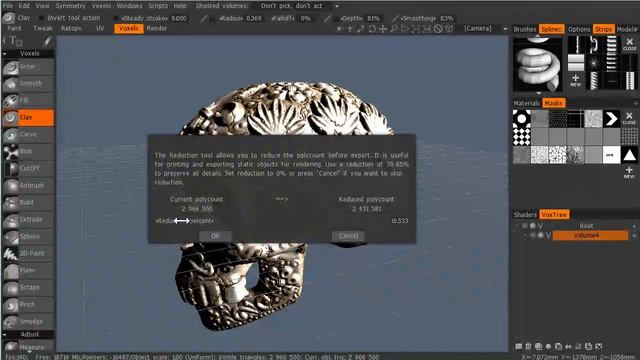Image resolution: width=640 pixels, height=360 pixels.
Task: Click the zoom magnifier navigation icon
Action: pos(394,29)
